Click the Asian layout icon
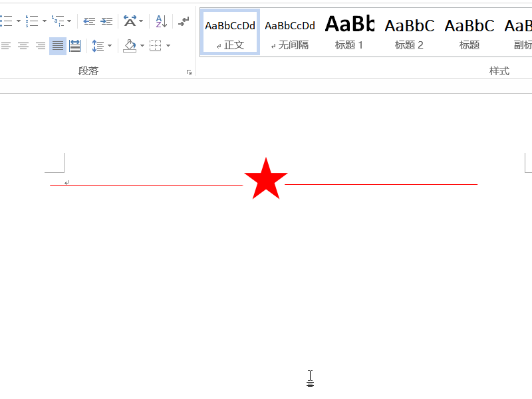Screen dimensions: 532x399 130,21
